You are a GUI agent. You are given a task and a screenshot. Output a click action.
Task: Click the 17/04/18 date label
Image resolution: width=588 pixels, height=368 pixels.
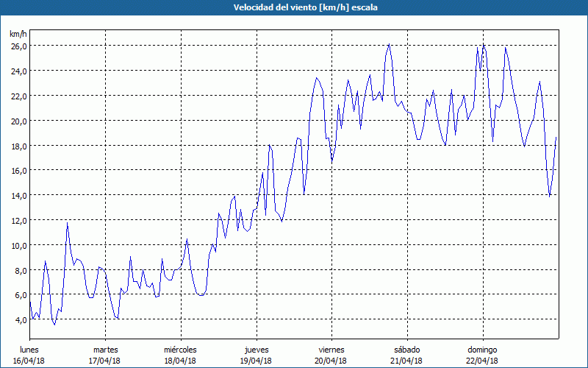pyautogui.click(x=106, y=361)
